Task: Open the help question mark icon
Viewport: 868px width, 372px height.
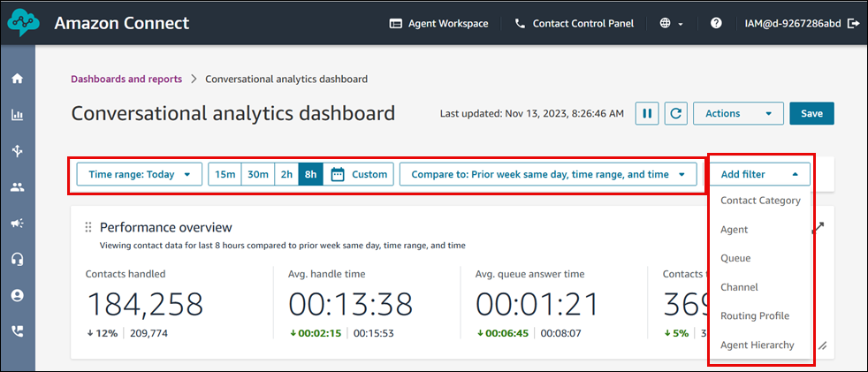Action: [716, 24]
